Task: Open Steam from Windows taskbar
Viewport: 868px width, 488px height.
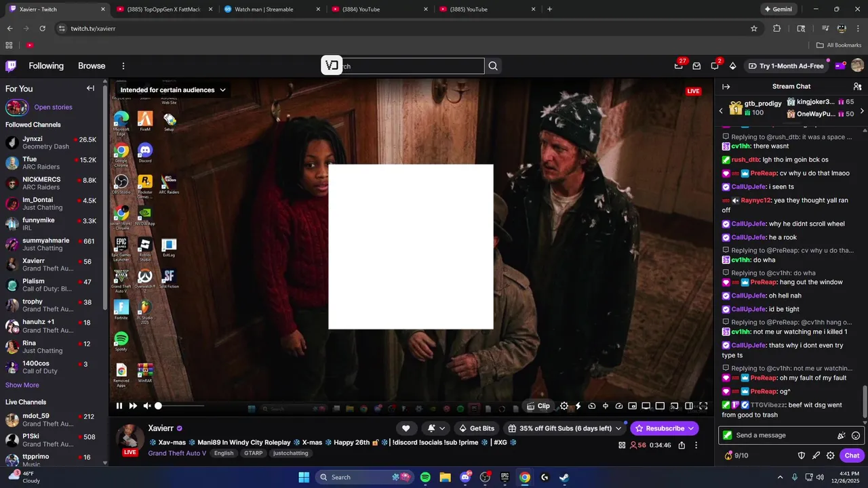Action: pos(564,477)
